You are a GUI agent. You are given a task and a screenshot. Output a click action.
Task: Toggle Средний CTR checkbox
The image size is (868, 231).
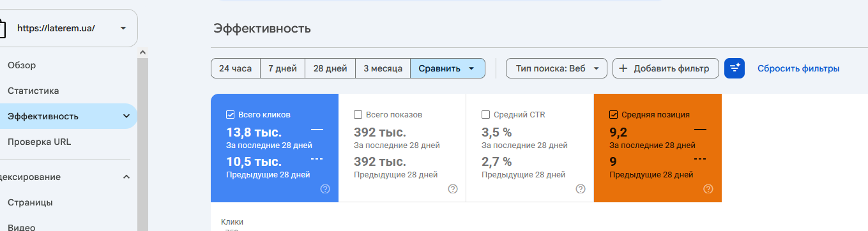coord(486,115)
